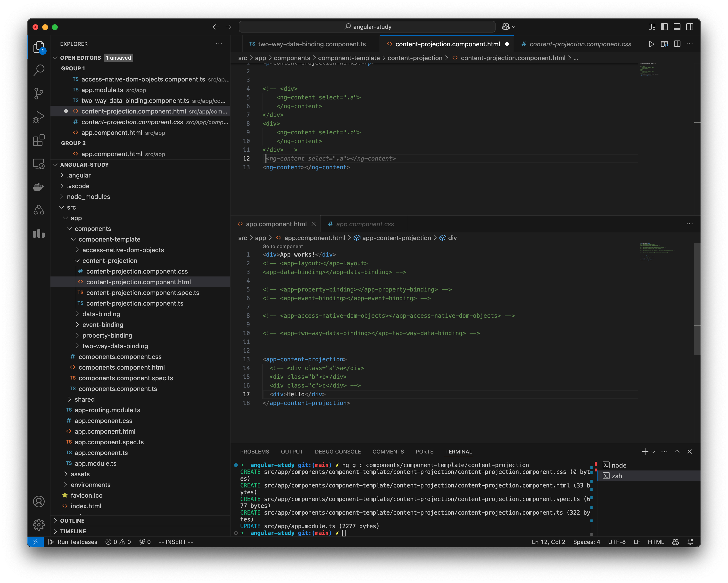The height and width of the screenshot is (583, 728).
Task: Collapse the components folder
Action: 93,228
